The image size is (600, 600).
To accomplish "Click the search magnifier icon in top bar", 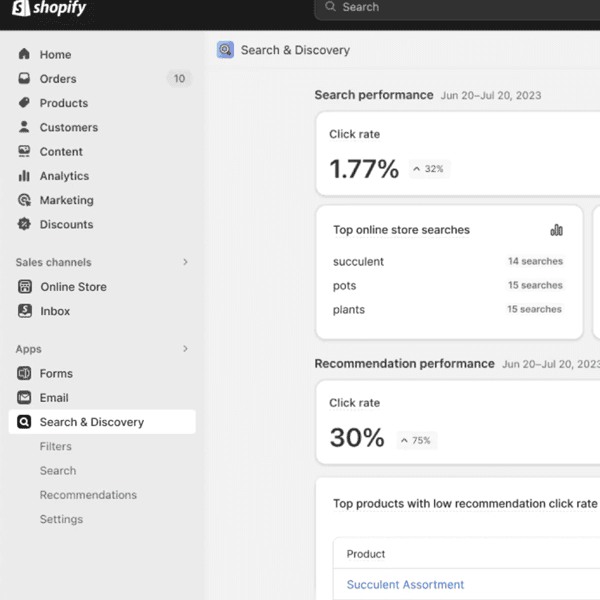I will click(330, 7).
